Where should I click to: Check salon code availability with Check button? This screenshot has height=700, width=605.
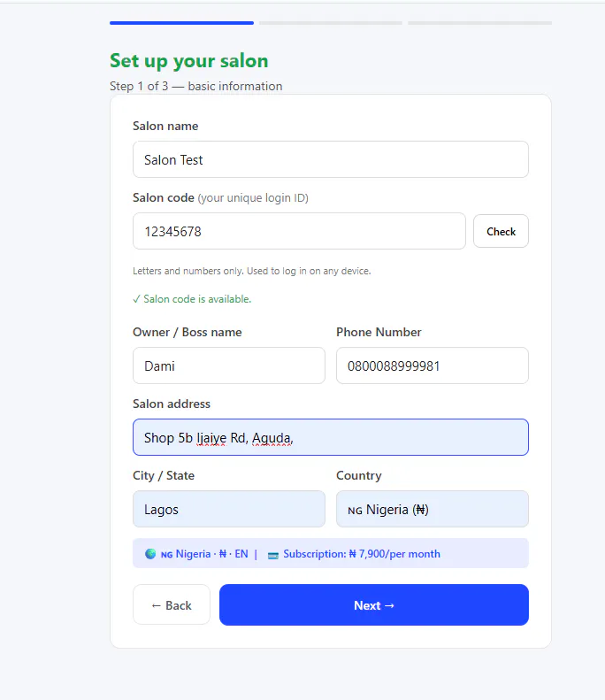[501, 231]
